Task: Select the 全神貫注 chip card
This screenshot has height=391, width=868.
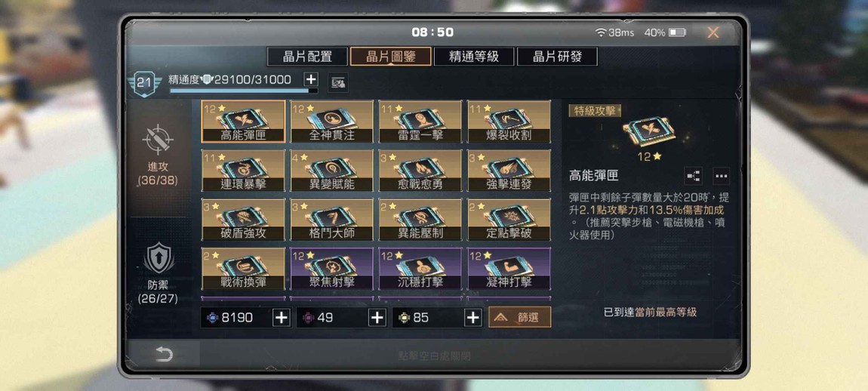Action: tap(331, 122)
